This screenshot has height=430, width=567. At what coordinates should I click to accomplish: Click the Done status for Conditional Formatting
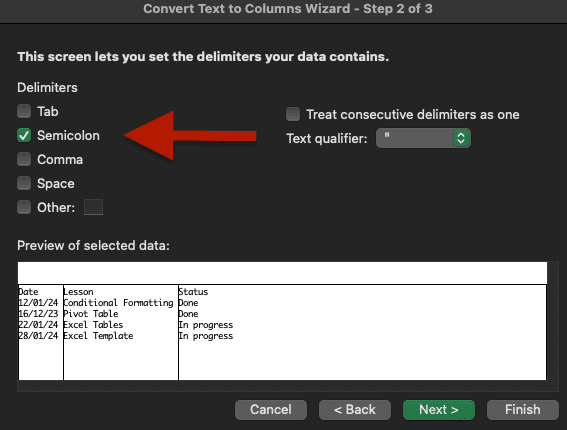tap(188, 303)
